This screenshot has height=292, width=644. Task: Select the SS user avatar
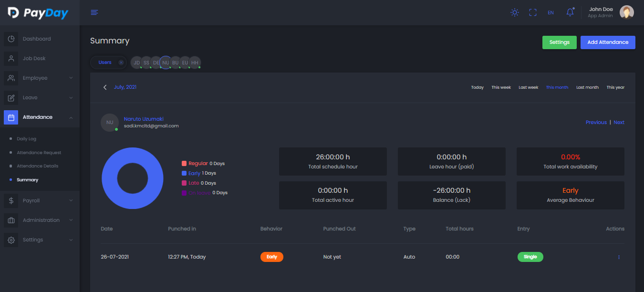(146, 63)
